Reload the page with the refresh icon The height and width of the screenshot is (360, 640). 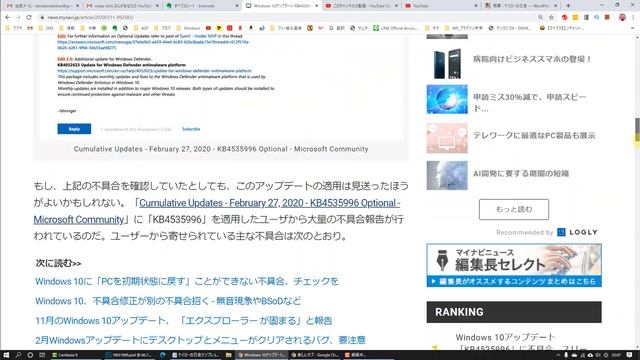tap(29, 18)
